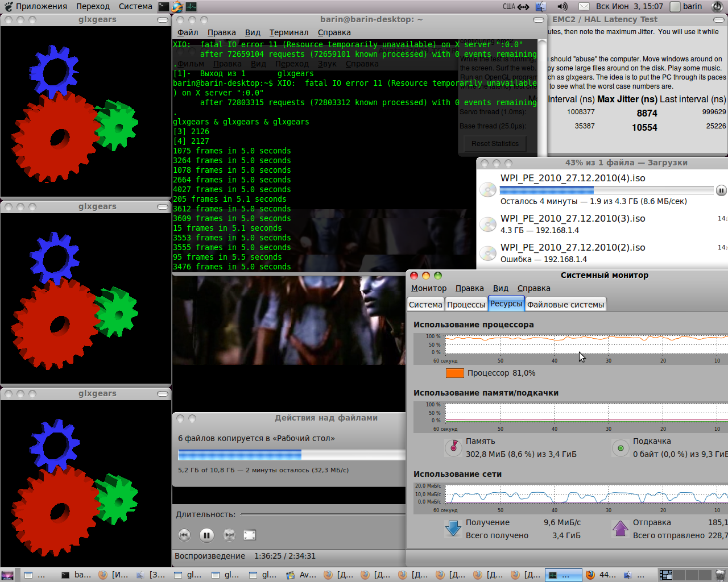Launch Firefox from the top panel launcher
728x582 pixels.
[x=177, y=7]
